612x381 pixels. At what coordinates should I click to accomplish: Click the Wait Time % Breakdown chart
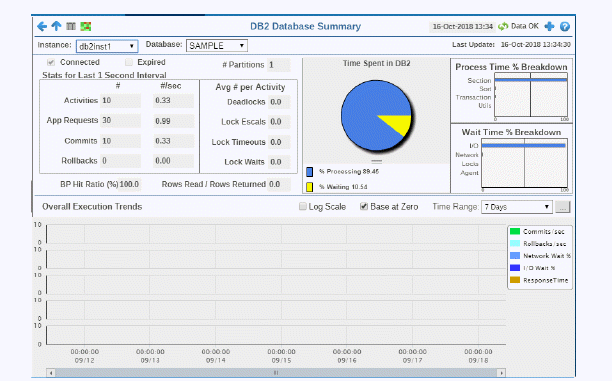525,163
